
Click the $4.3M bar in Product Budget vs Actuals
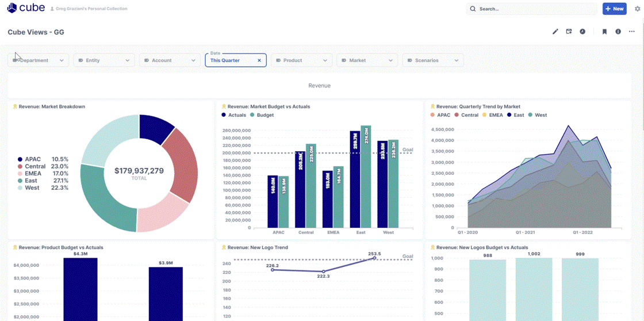pyautogui.click(x=80, y=289)
